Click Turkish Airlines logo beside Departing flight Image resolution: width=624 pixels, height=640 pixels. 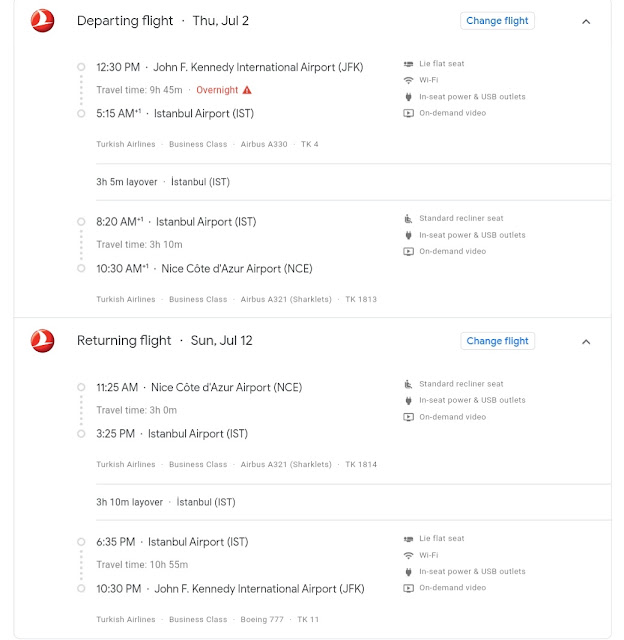pyautogui.click(x=42, y=20)
